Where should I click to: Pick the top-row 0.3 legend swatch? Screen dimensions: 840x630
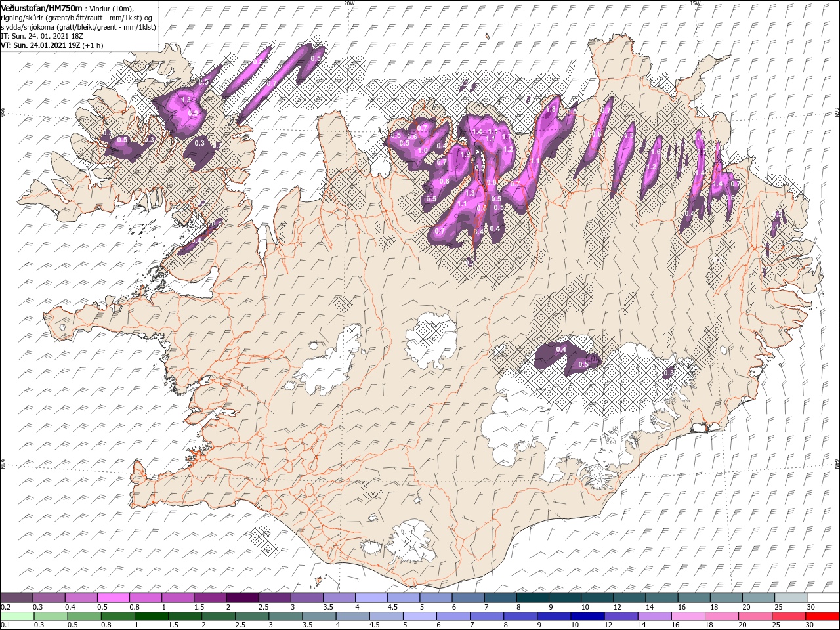[49, 598]
